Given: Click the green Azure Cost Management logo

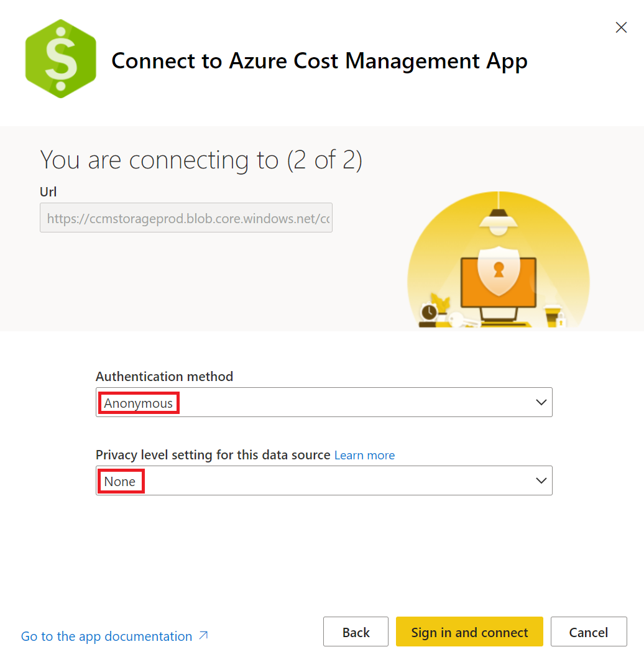Looking at the screenshot, I should click(x=61, y=59).
